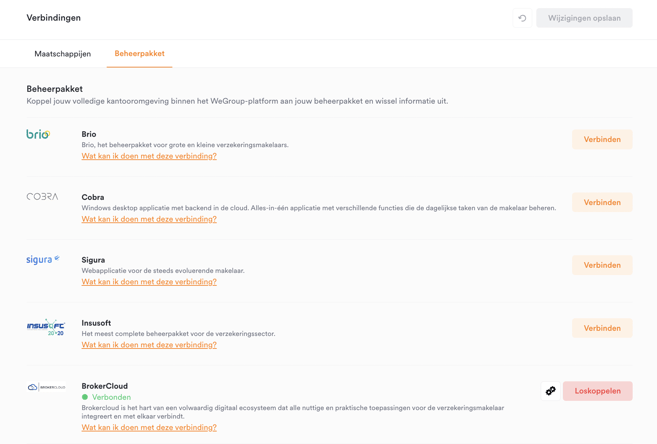657x444 pixels.
Task: Click the green connected status dot
Action: pyautogui.click(x=85, y=397)
